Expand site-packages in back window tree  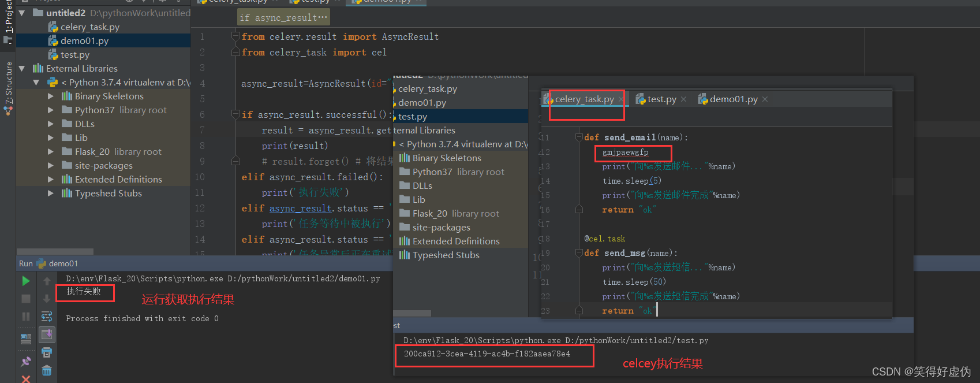coord(51,165)
